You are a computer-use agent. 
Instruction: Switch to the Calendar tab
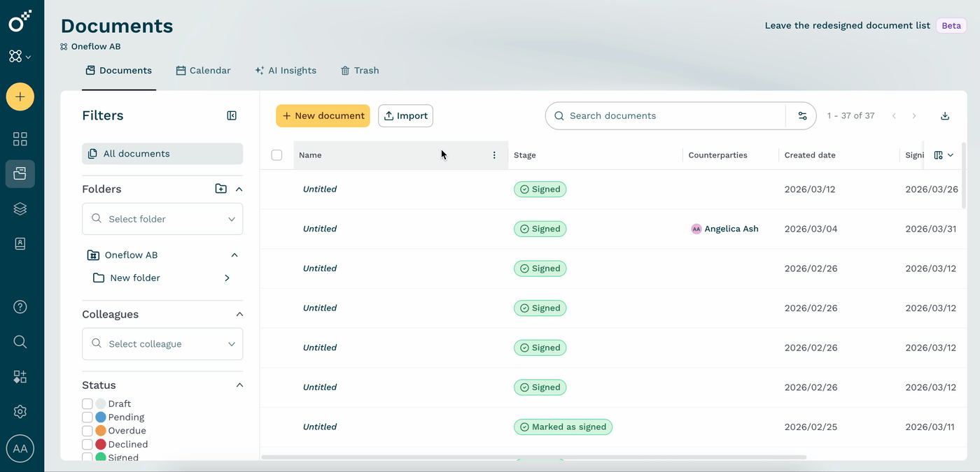pos(203,71)
